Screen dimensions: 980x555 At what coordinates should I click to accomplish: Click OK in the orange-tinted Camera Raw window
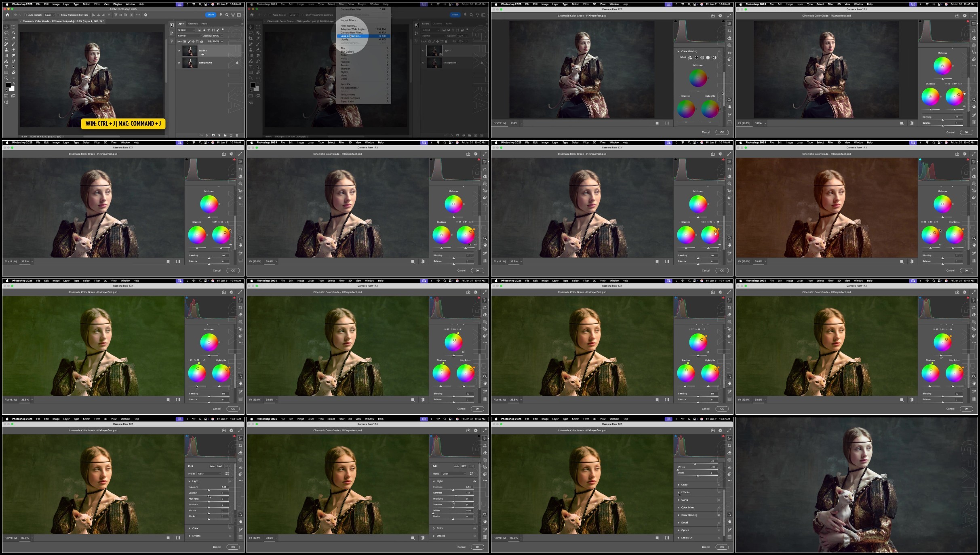pos(966,270)
